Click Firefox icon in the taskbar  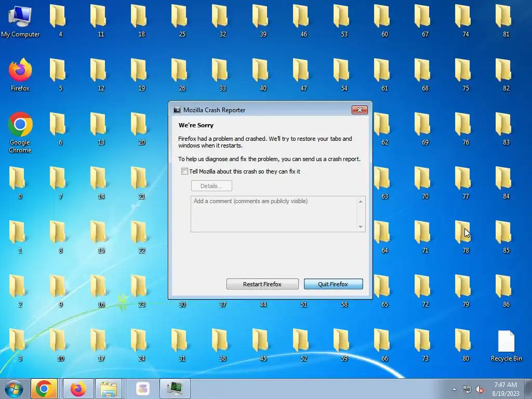tap(78, 389)
